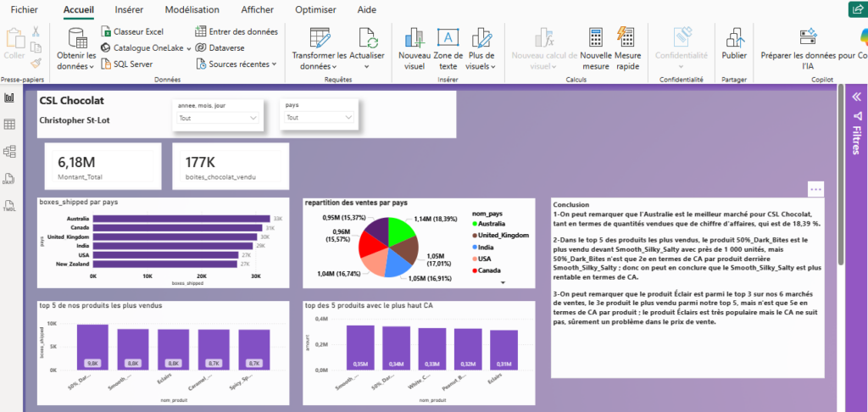This screenshot has width=868, height=412.
Task: Click the vertical scrollbar of the report canvas
Action: [842, 173]
